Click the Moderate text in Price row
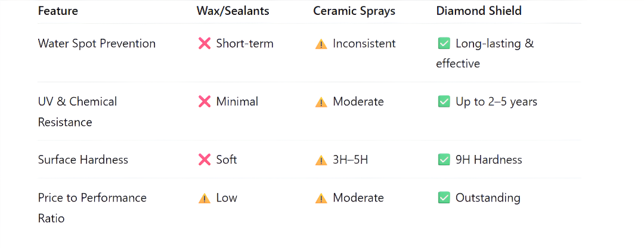The width and height of the screenshot is (644, 248). (358, 198)
